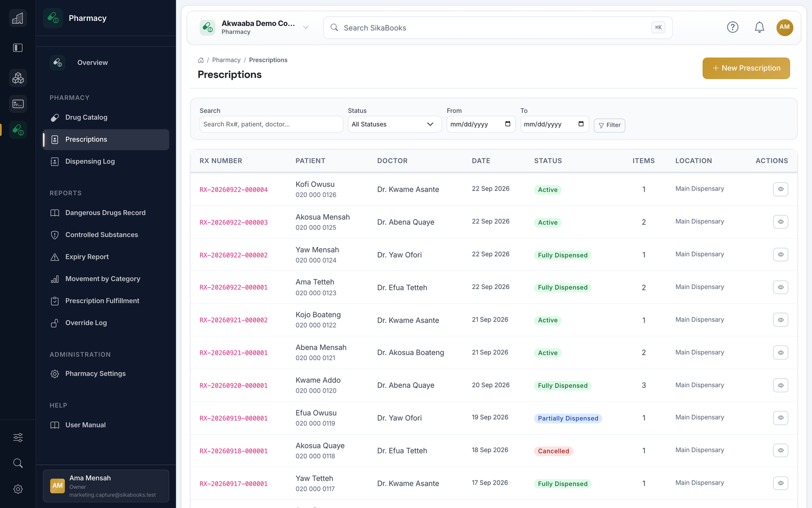Screen dimensions: 812x508
Task: Select the Pharmacy pill module icon
Action: [18, 130]
